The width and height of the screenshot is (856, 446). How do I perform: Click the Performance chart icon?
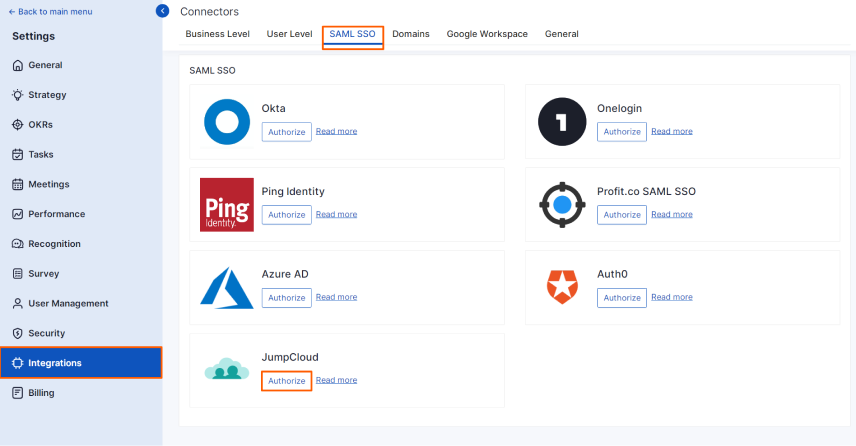pyautogui.click(x=17, y=214)
